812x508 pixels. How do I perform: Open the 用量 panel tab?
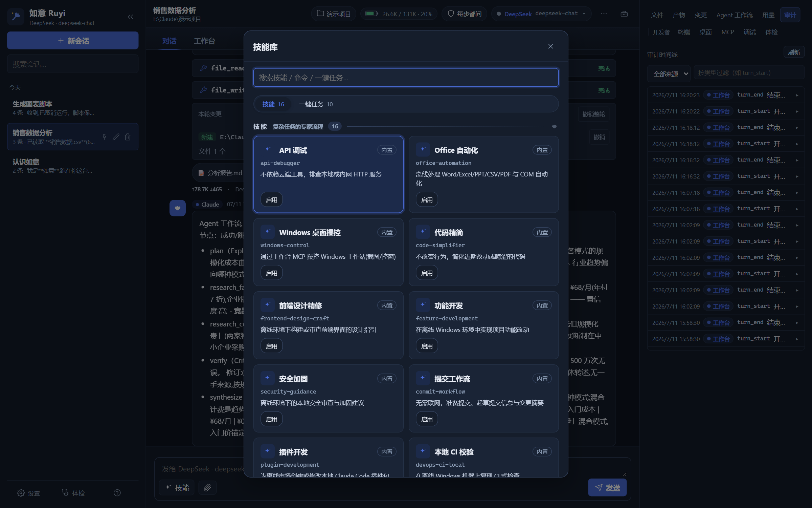click(768, 15)
